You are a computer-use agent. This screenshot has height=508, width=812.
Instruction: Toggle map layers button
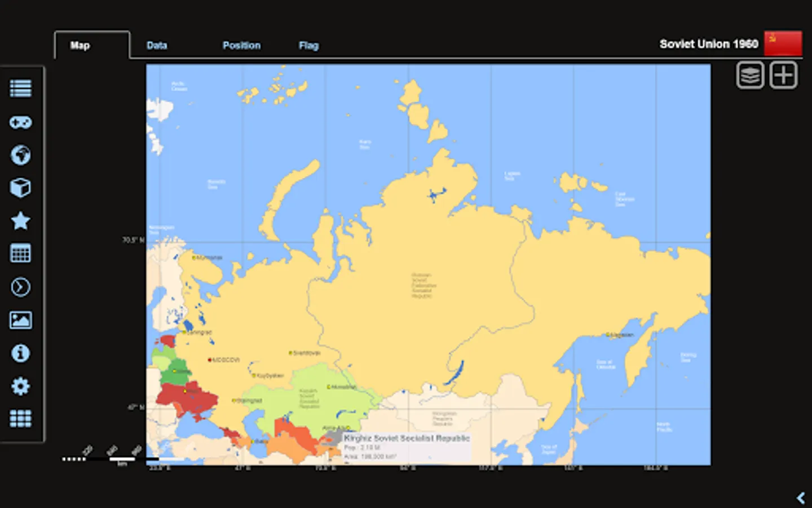click(750, 75)
